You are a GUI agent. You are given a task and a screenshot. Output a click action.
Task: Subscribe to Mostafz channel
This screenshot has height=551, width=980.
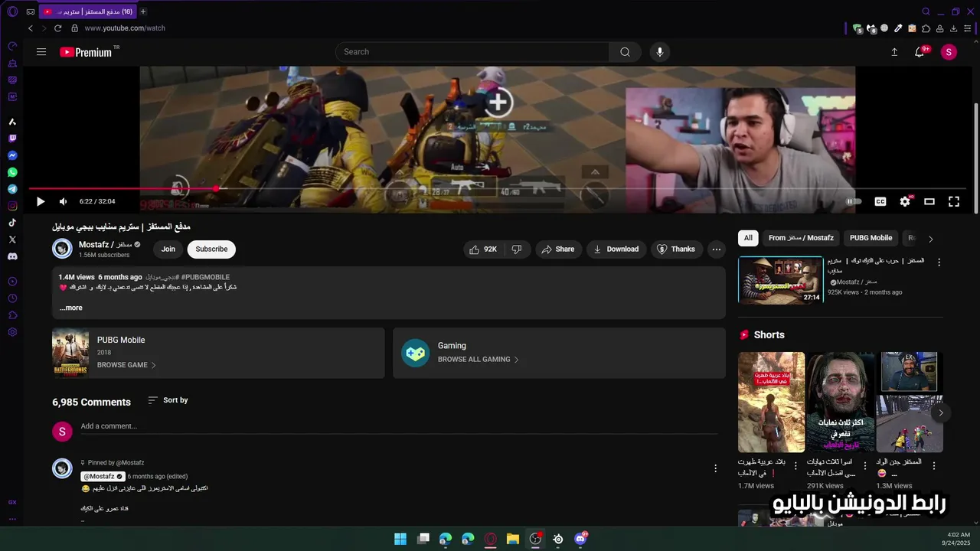tap(211, 249)
